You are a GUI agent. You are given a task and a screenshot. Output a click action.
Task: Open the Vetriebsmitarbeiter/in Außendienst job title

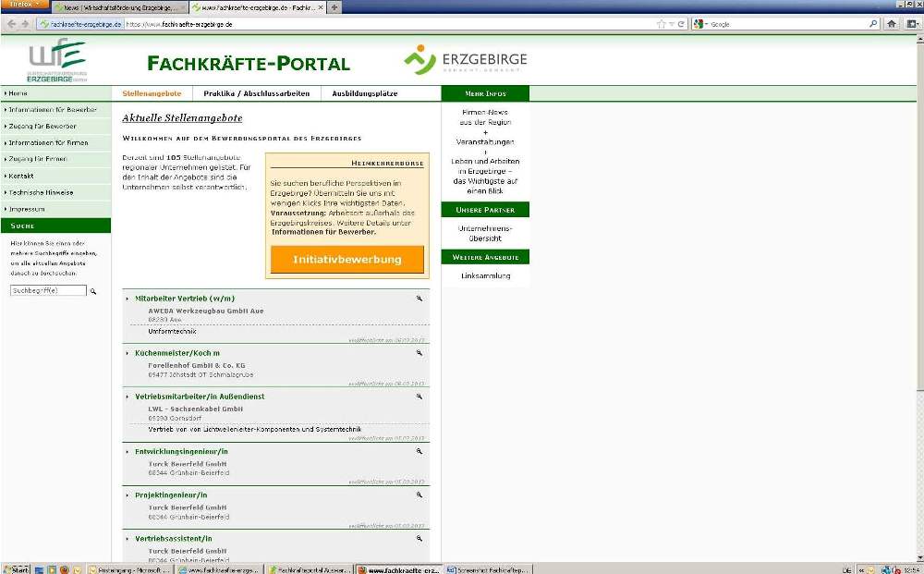(x=200, y=397)
